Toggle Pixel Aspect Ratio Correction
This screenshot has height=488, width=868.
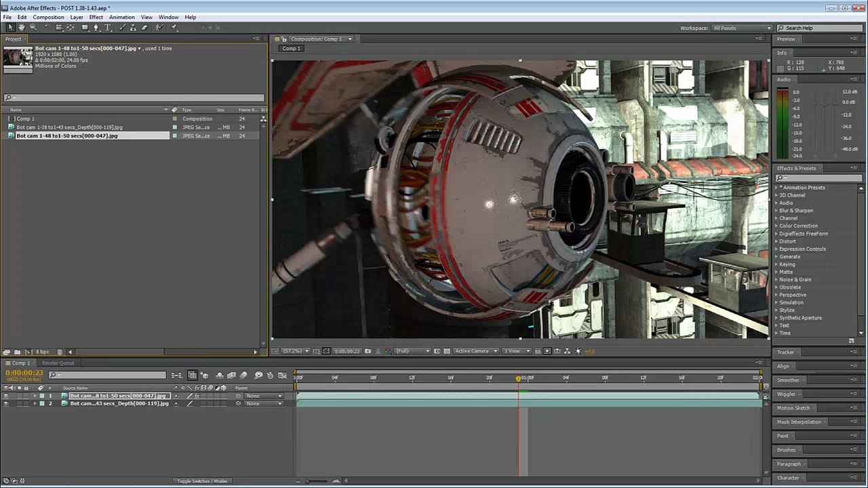tap(538, 351)
